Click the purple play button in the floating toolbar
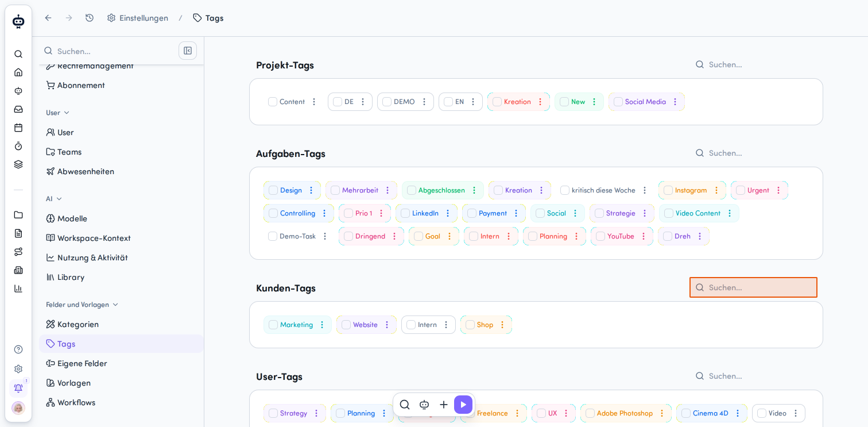Screen dimensions: 868x427 pos(463,405)
